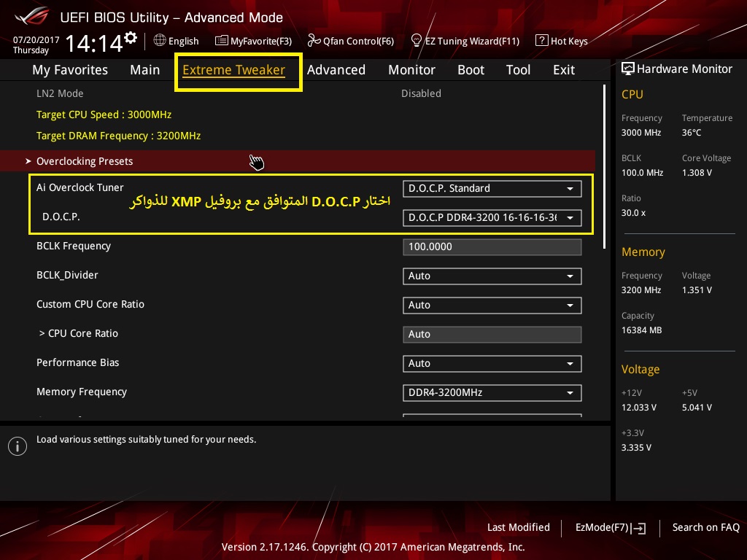Switch to the Main tab
The image size is (747, 560).
click(x=145, y=70)
